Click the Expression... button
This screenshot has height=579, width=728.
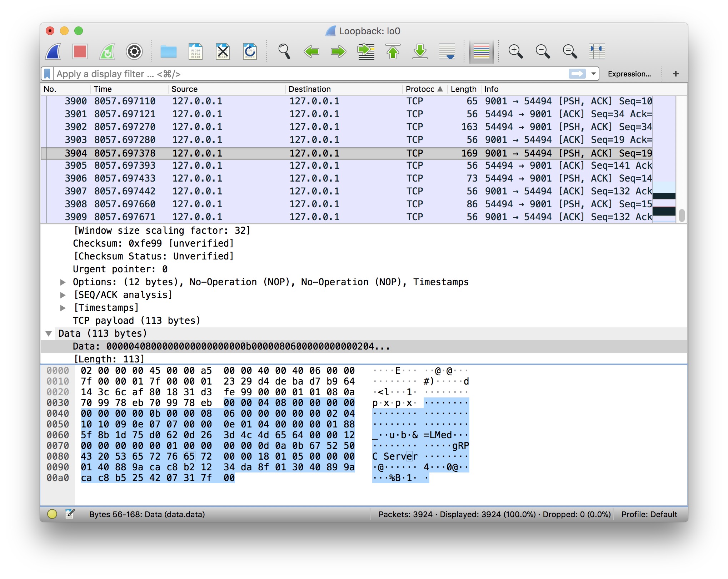coord(629,74)
